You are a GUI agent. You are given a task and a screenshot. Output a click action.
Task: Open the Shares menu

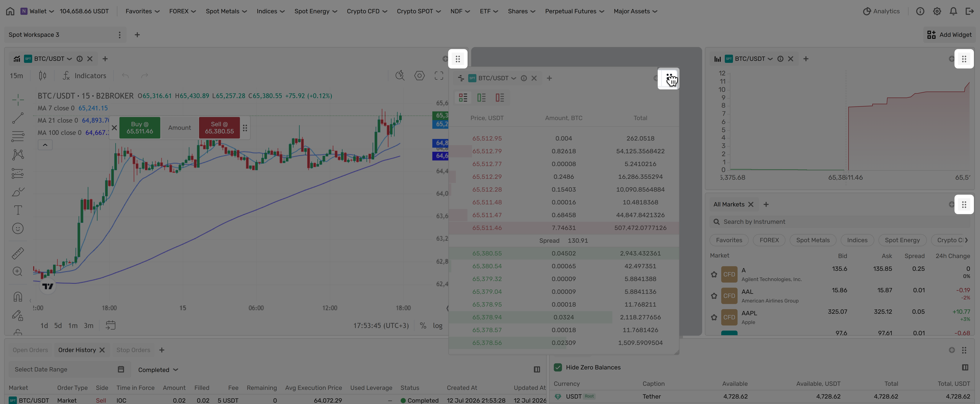pyautogui.click(x=522, y=11)
